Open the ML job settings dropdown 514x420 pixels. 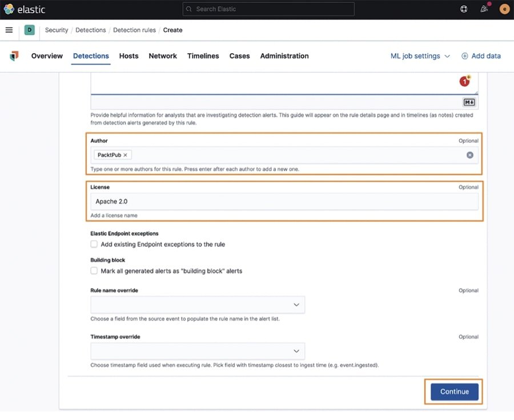[420, 56]
